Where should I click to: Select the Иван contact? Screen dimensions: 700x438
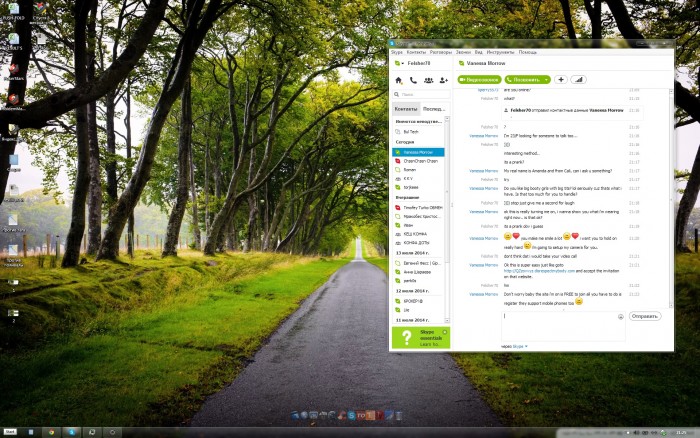(418, 225)
